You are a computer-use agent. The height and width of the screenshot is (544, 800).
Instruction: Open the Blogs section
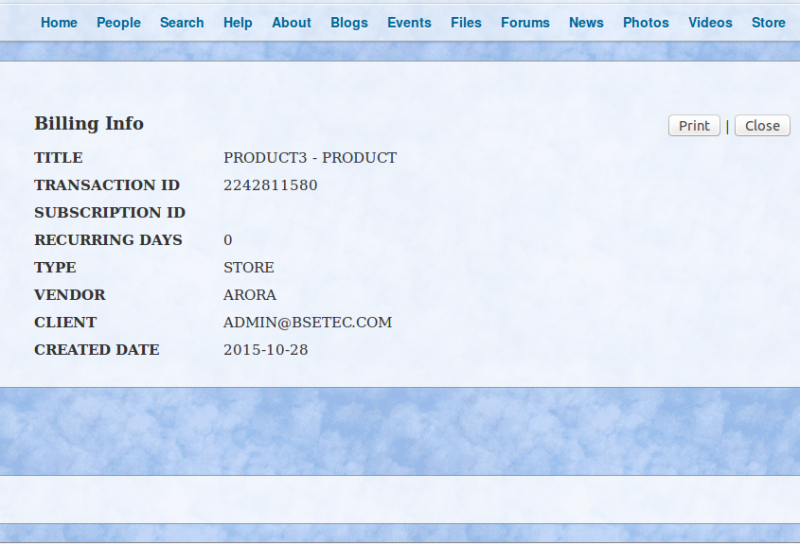click(x=349, y=23)
